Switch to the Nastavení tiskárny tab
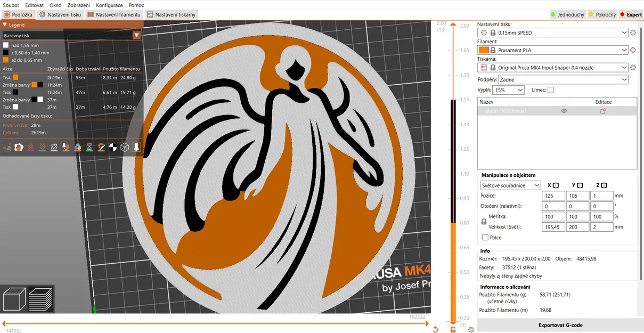Viewport: 644px width, 333px height. pyautogui.click(x=171, y=15)
